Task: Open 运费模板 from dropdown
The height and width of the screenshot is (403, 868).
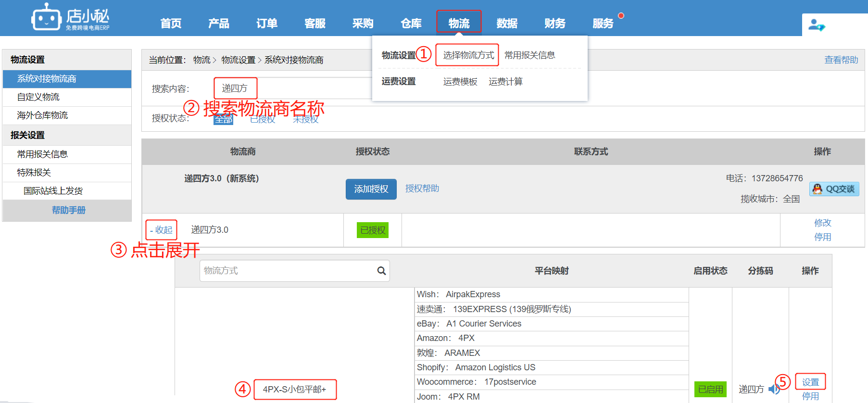Action: (460, 82)
